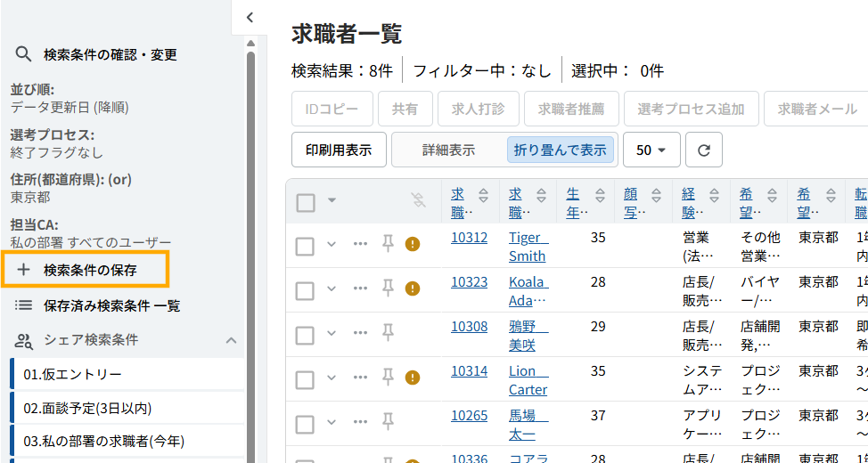Click the unpin-all icon in table header

pyautogui.click(x=418, y=200)
